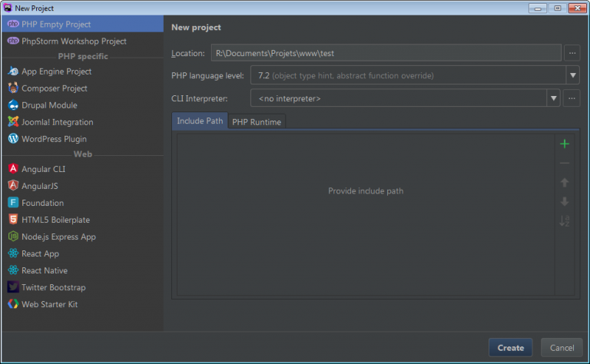Open CLI interpreter settings ellipsis button
Screen dimensions: 590x364
[572, 98]
